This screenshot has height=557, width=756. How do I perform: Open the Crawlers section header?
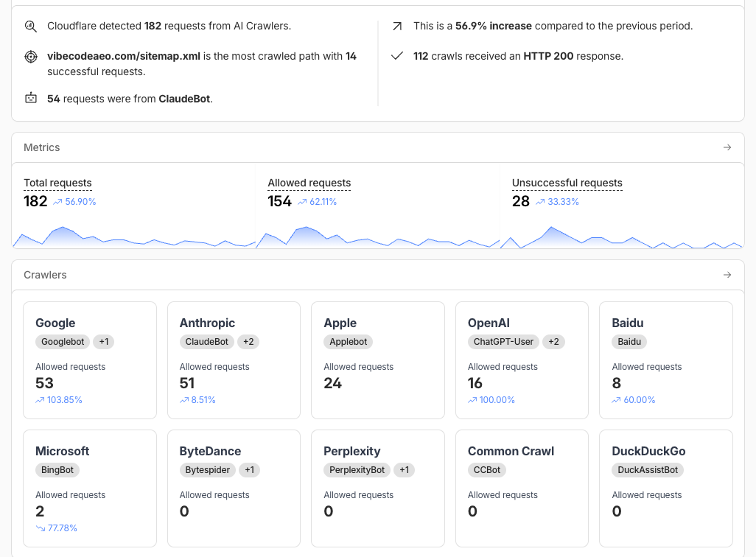click(x=377, y=275)
